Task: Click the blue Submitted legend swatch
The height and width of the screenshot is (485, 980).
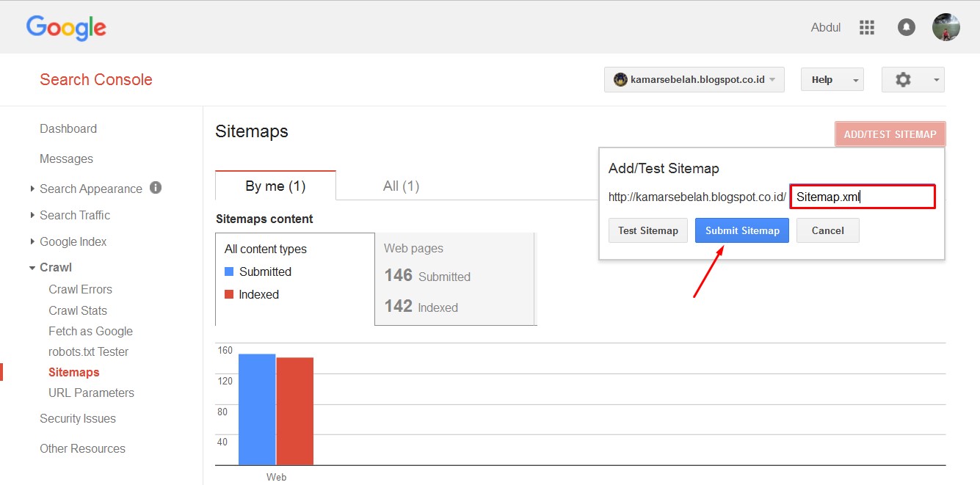Action: click(x=229, y=271)
